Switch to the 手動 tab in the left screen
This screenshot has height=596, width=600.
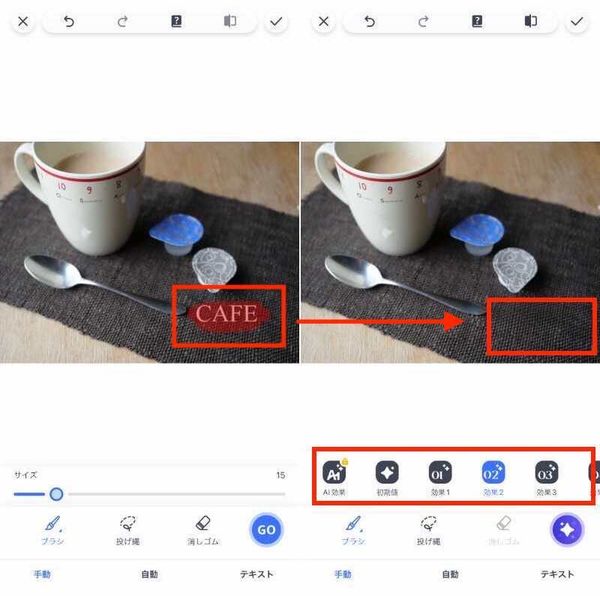pos(42,574)
